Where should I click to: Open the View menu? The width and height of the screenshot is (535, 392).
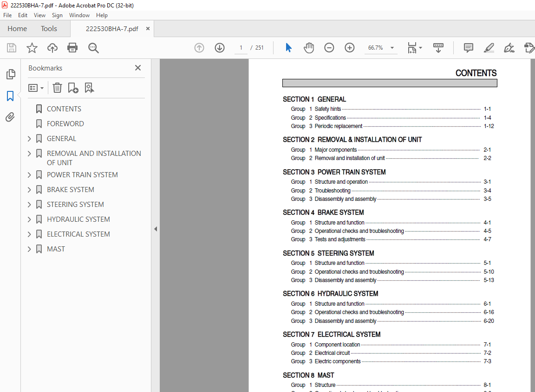[39, 15]
